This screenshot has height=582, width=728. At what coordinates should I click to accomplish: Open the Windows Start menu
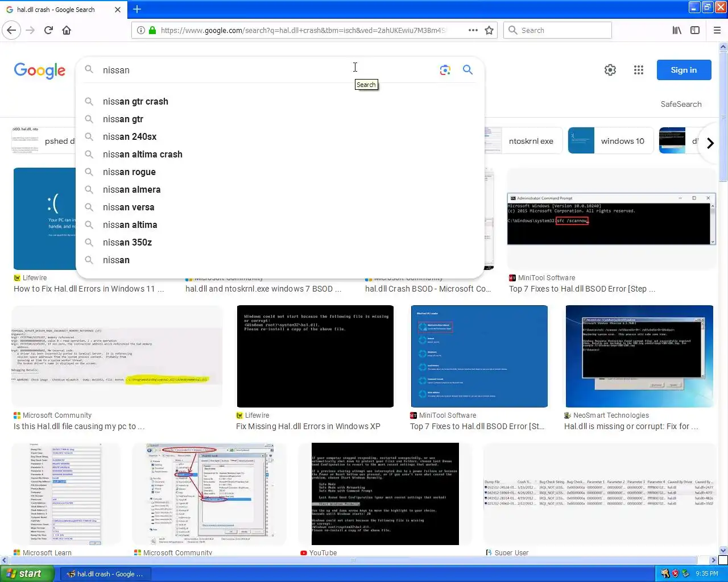[x=27, y=573]
